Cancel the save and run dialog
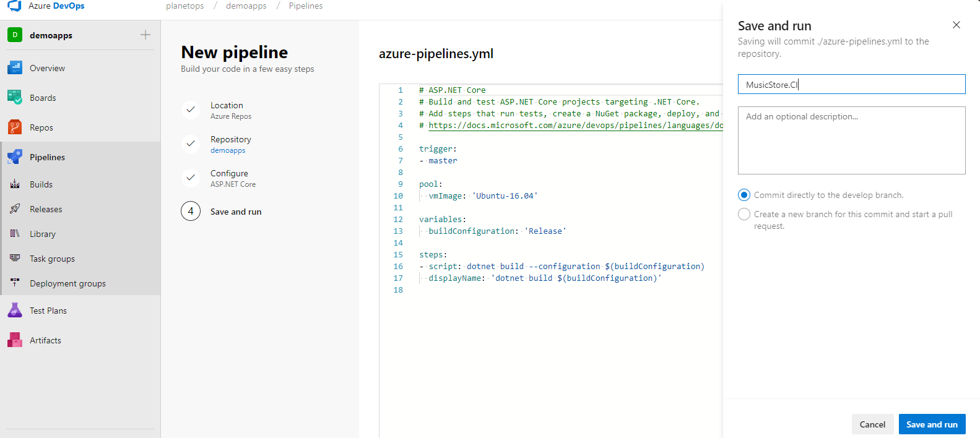 point(872,424)
